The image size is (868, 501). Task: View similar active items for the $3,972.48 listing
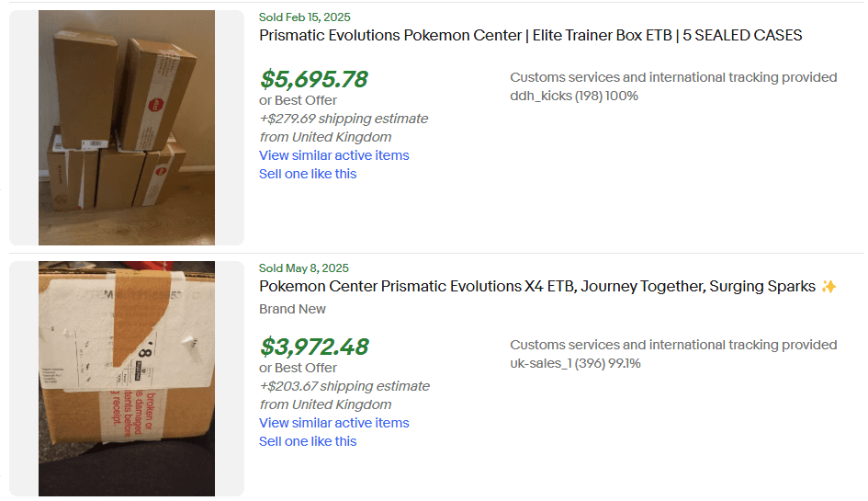(x=333, y=424)
